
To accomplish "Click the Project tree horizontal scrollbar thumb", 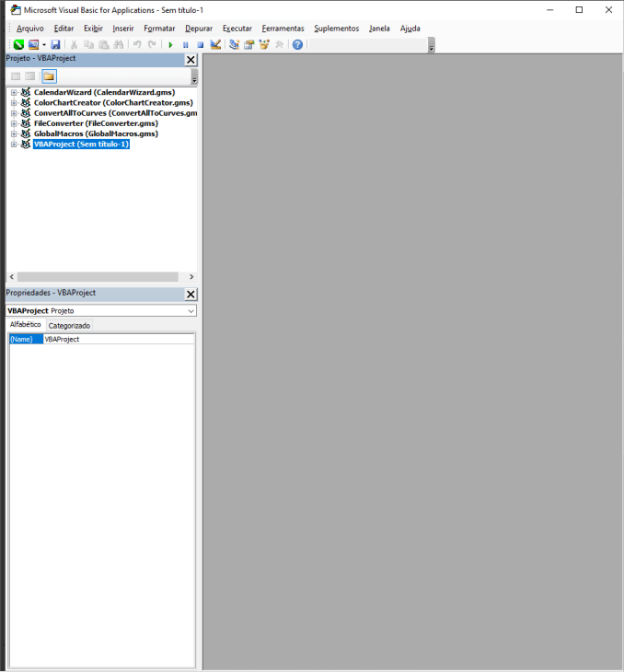I will 98,277.
